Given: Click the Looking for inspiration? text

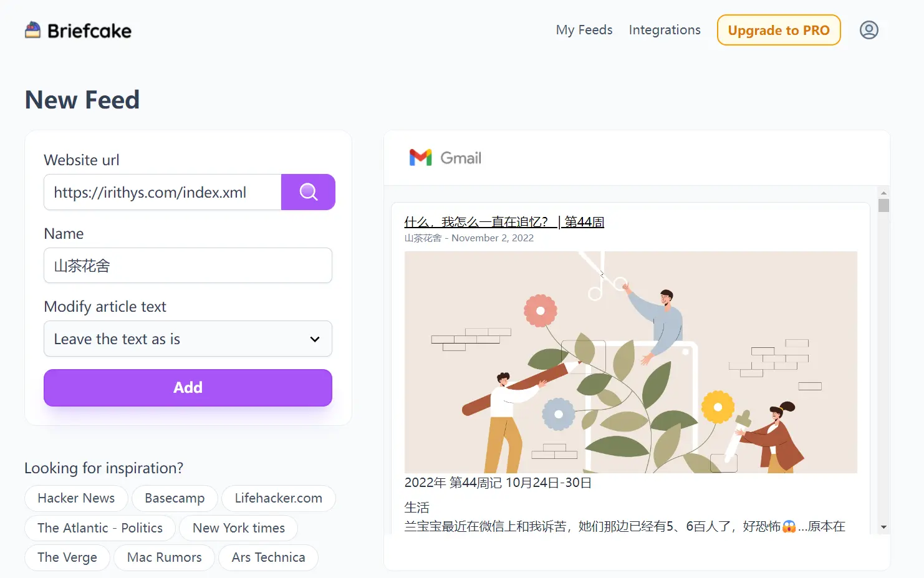Looking at the screenshot, I should point(104,468).
